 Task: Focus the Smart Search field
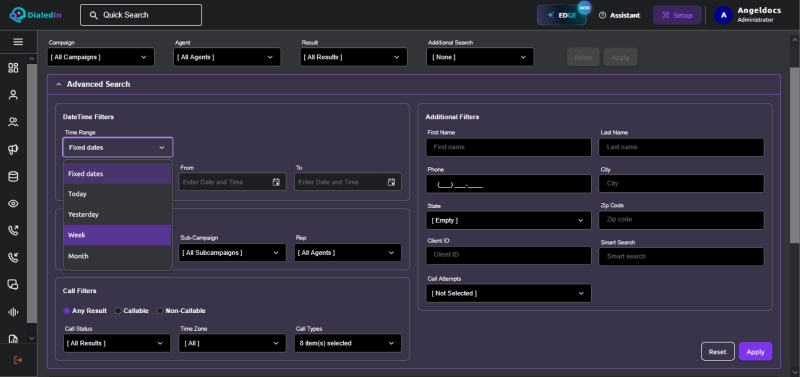[681, 257]
